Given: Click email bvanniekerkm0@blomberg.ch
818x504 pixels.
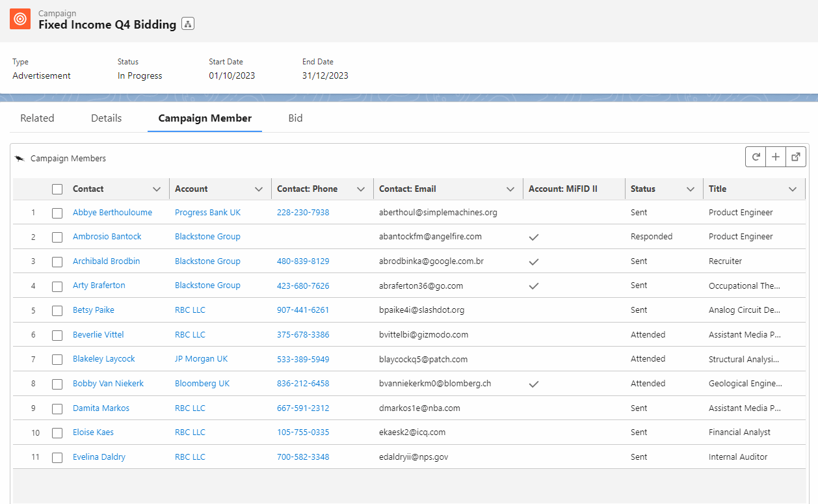Looking at the screenshot, I should (435, 383).
